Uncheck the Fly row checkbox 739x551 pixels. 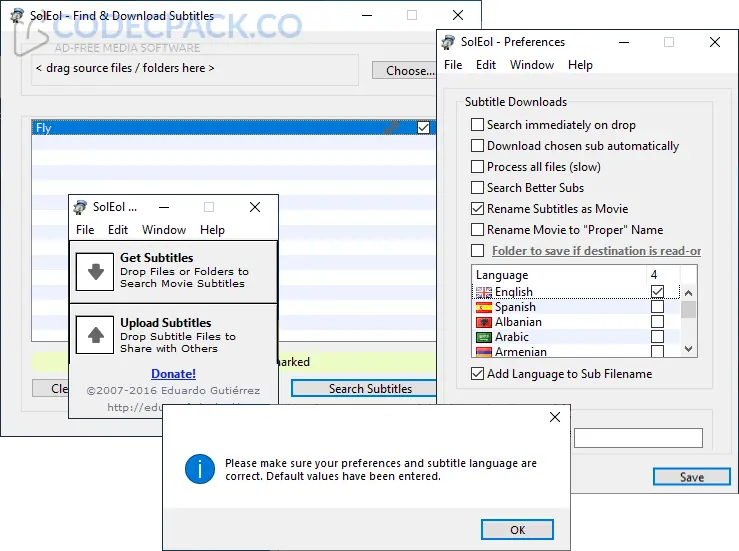423,127
